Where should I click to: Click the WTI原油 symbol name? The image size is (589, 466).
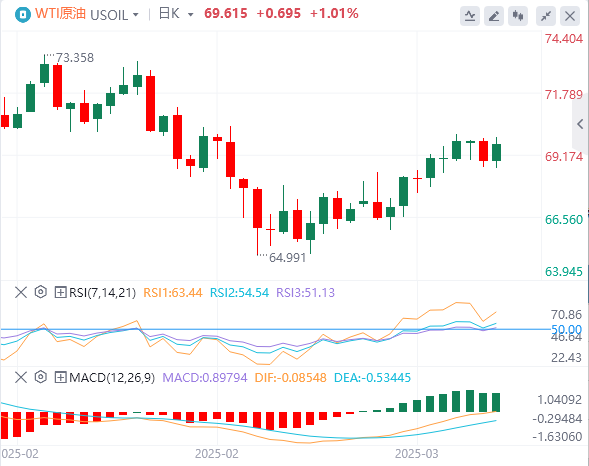tap(61, 14)
